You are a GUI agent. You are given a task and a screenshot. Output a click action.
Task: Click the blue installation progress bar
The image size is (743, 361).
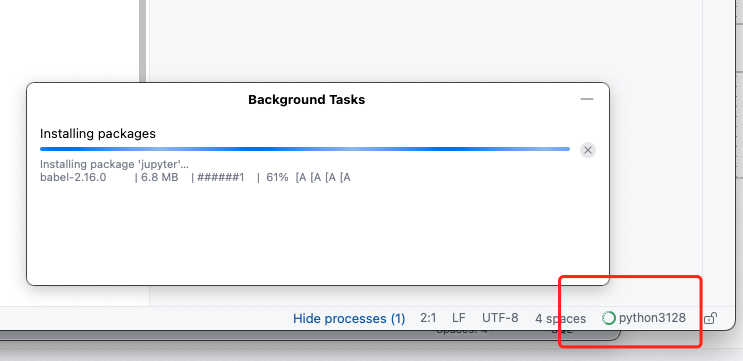[x=305, y=149]
